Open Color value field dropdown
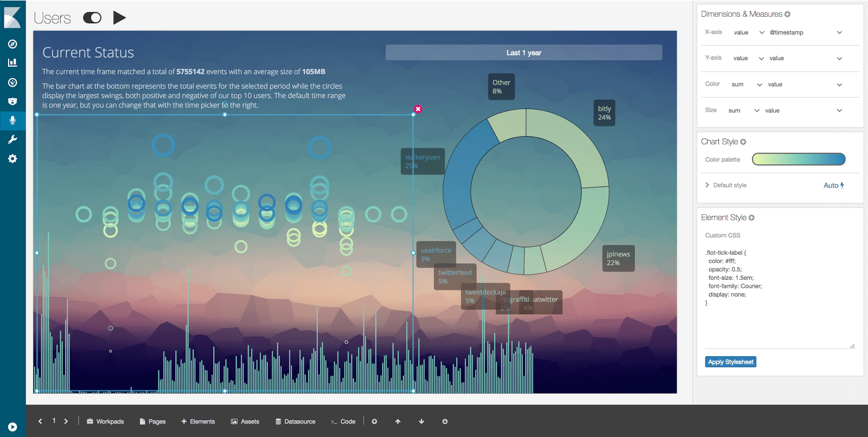The image size is (868, 437). click(x=805, y=85)
